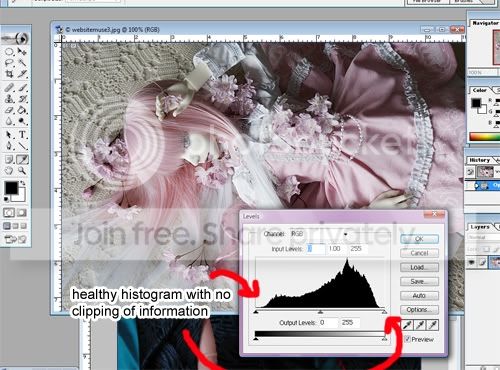Select the Zoom tool

[22, 171]
